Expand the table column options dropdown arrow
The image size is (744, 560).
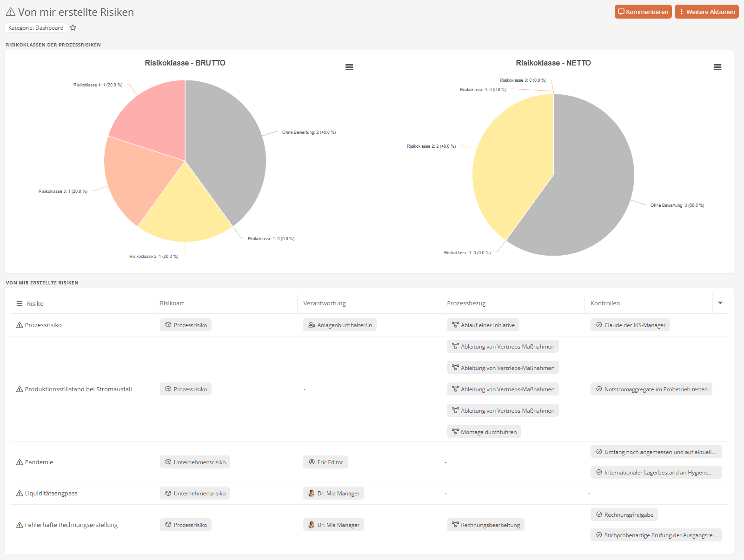coord(720,303)
